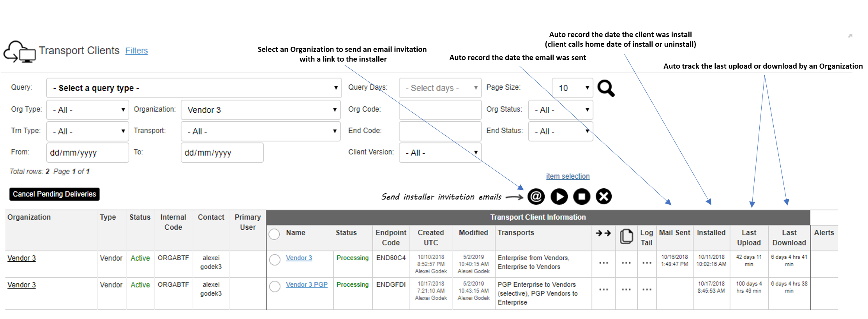Viewport: 868px width, 319px height.
Task: Open the Page Size dropdown
Action: pos(572,88)
